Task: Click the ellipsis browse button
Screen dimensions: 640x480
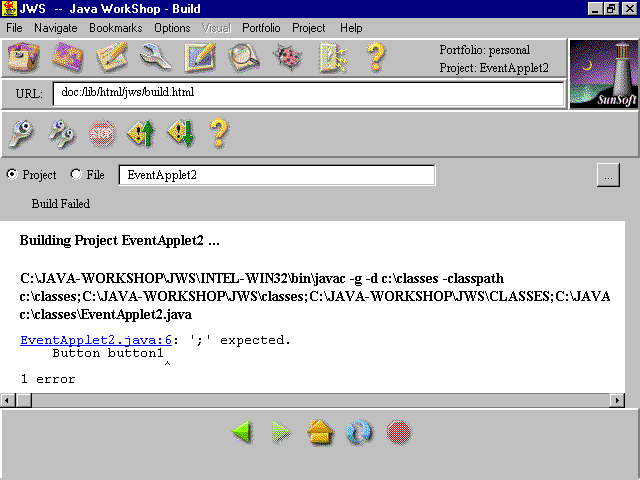Action: tap(608, 175)
